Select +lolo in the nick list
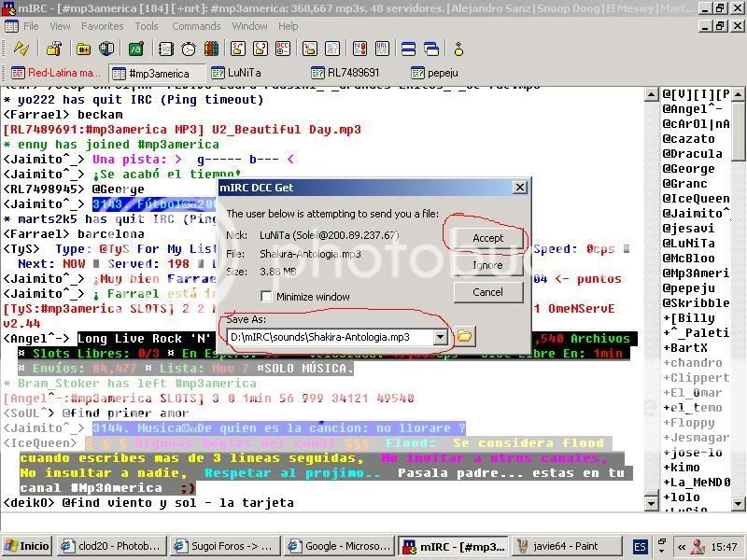The height and width of the screenshot is (560, 747). pyautogui.click(x=682, y=497)
